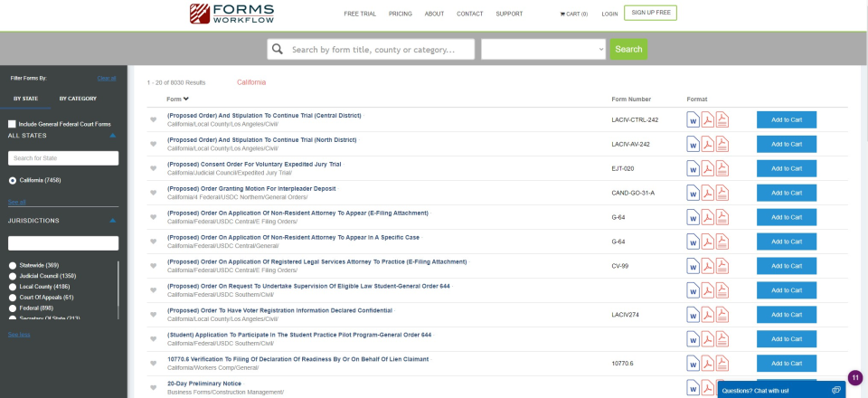Viewport: 868px width, 398px height.
Task: Select Statewide (369) jurisdiction
Action: point(12,265)
